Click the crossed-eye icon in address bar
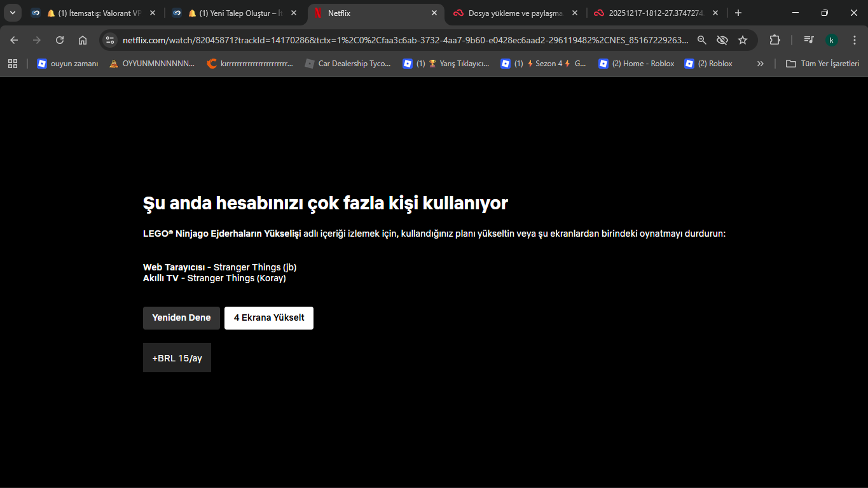Image resolution: width=868 pixels, height=488 pixels. point(722,40)
